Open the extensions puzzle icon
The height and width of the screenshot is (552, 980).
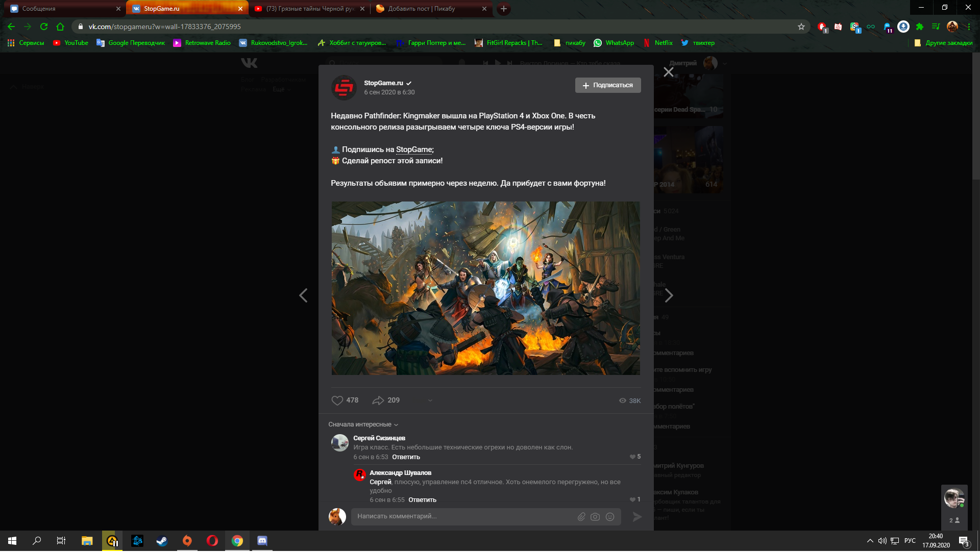pos(920,27)
